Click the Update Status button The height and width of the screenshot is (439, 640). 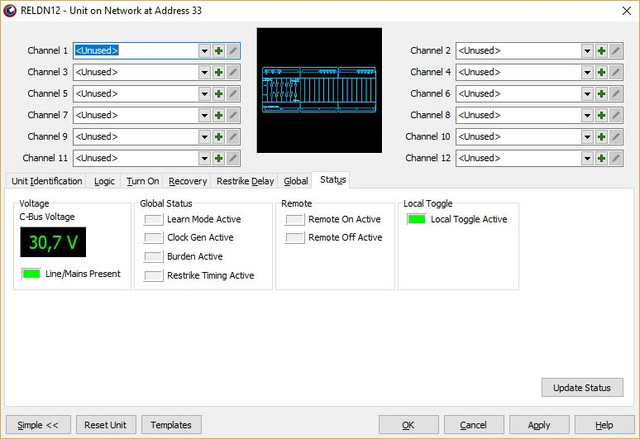click(582, 388)
